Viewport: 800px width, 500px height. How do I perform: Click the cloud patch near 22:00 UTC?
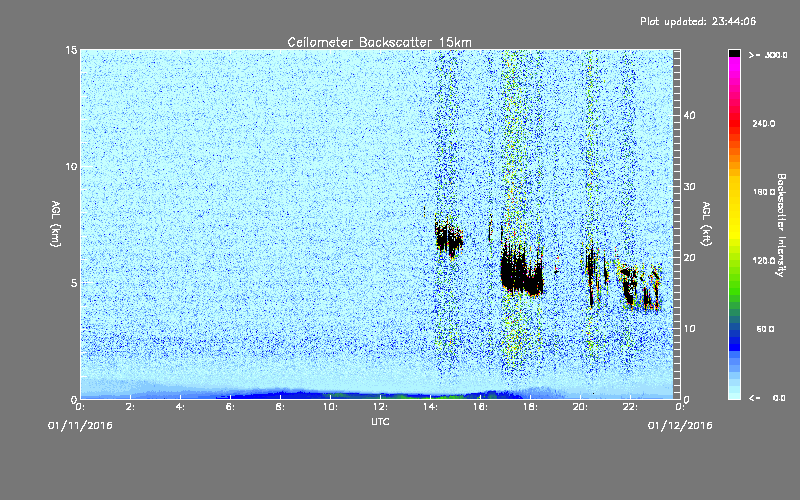[x=629, y=287]
